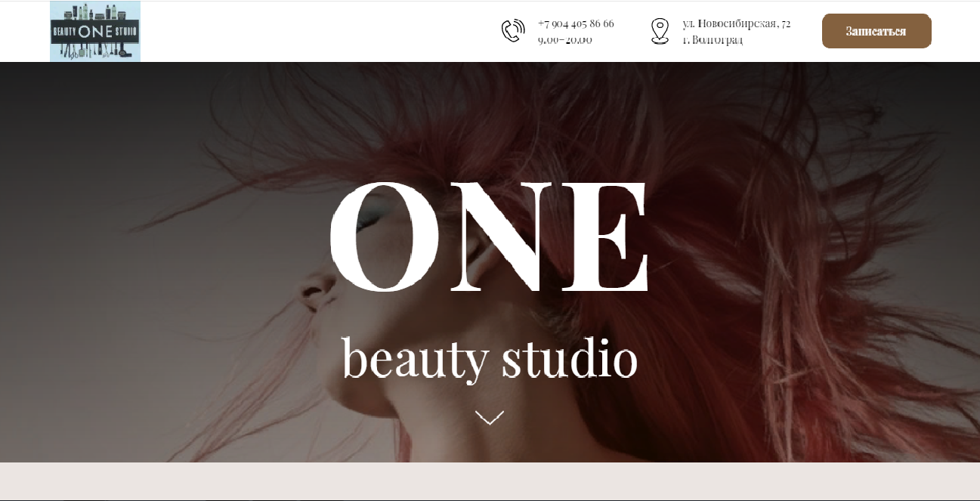Click the ONE text inside the header logo
The height and width of the screenshot is (501, 980).
point(95,32)
